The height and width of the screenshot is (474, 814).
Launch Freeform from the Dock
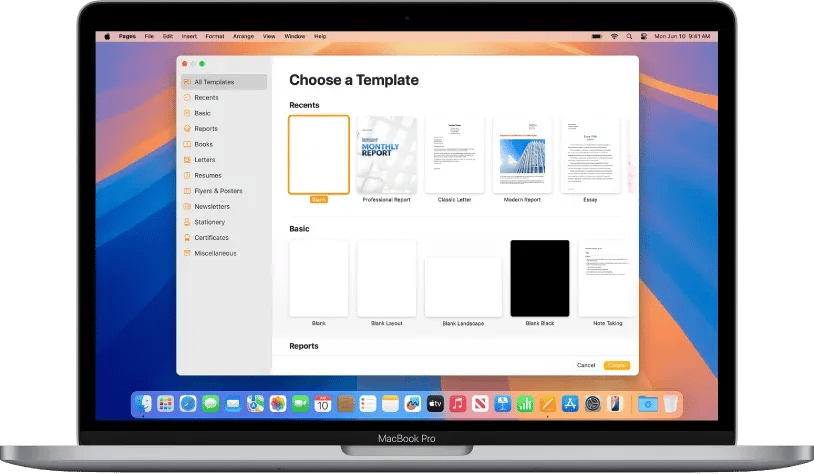413,403
